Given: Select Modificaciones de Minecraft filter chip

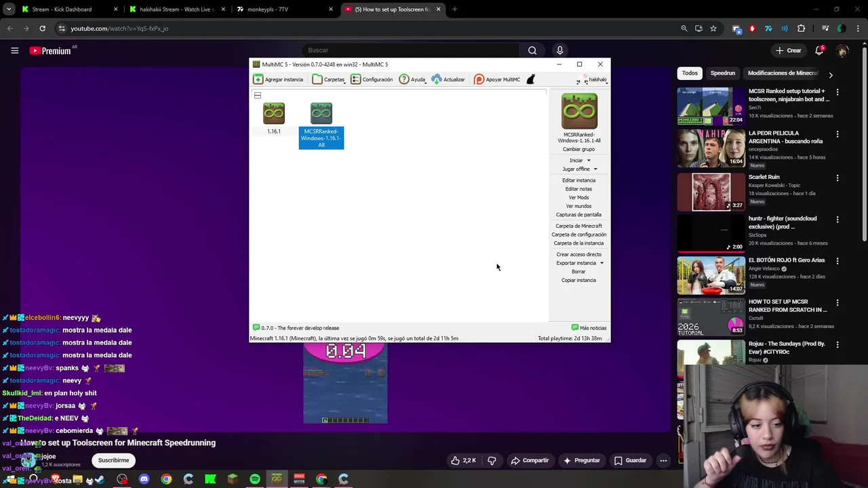Looking at the screenshot, I should (783, 73).
